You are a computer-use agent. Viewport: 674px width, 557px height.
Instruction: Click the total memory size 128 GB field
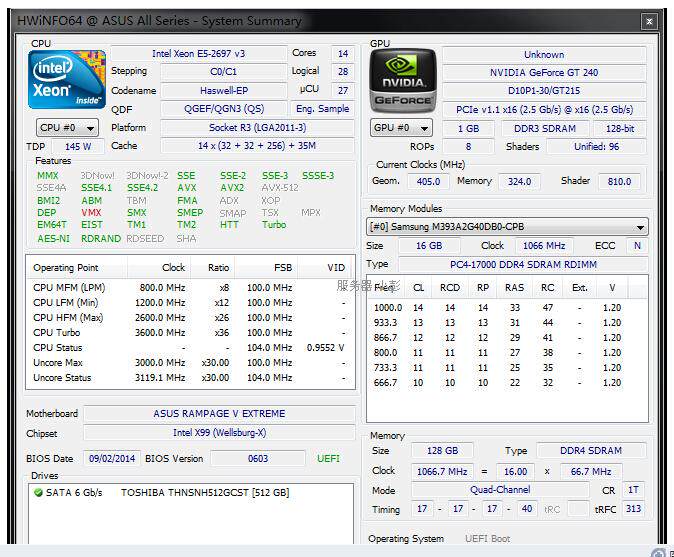[x=442, y=451]
